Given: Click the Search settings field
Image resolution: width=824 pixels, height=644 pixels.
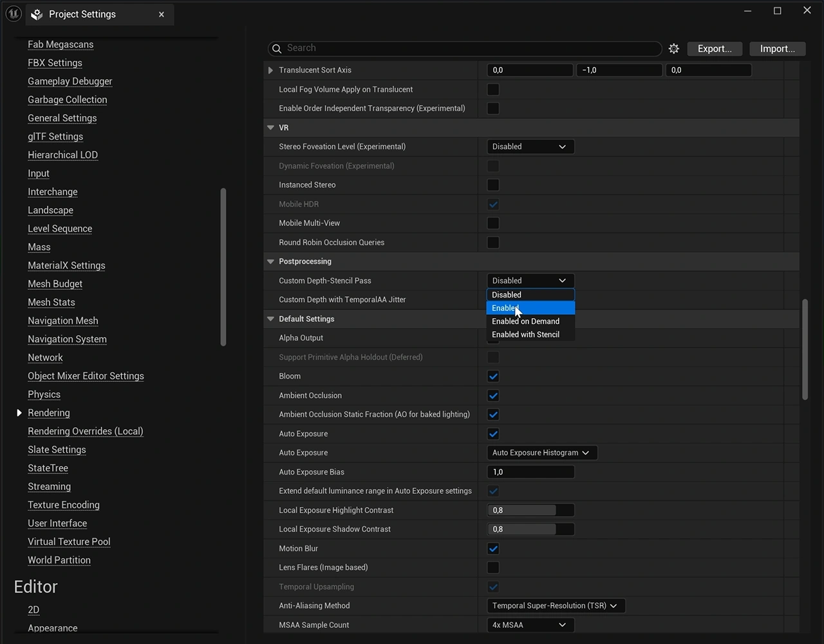Looking at the screenshot, I should pyautogui.click(x=465, y=48).
